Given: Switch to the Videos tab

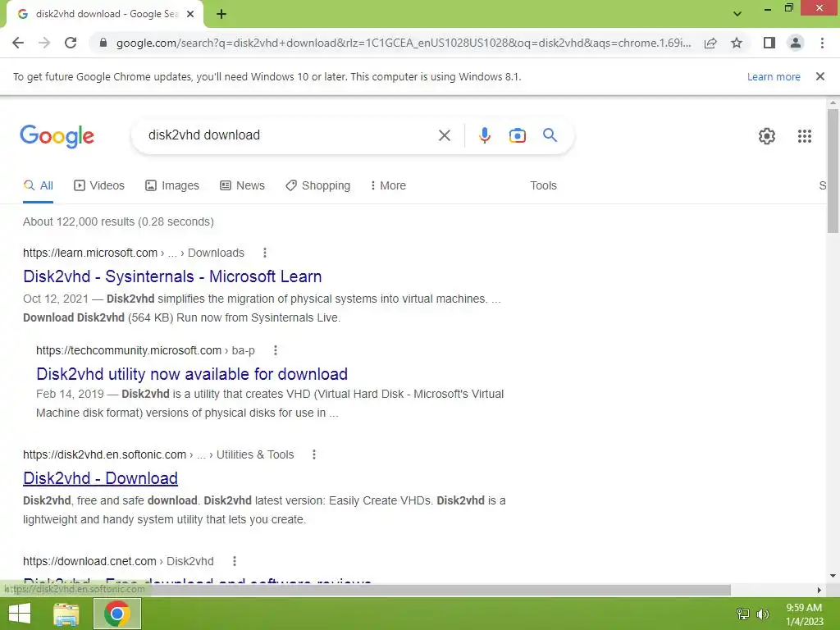Looking at the screenshot, I should click(x=99, y=186).
